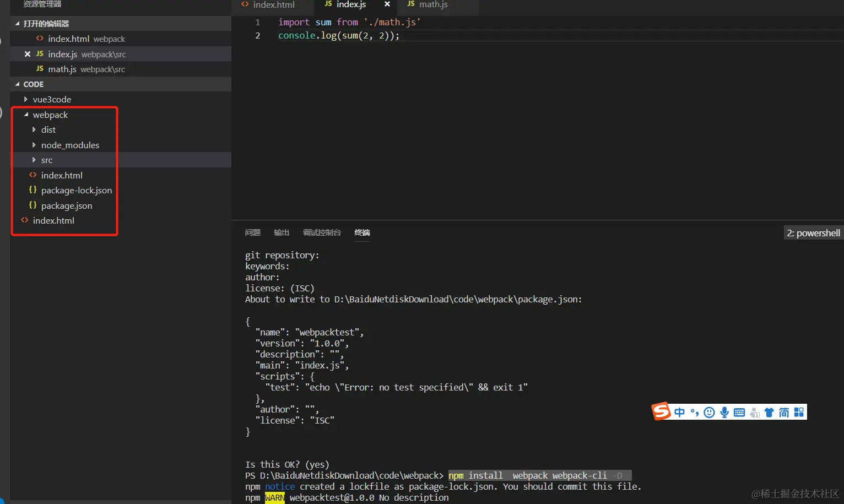Click the package.json braces file icon
844x504 pixels.
coord(33,205)
